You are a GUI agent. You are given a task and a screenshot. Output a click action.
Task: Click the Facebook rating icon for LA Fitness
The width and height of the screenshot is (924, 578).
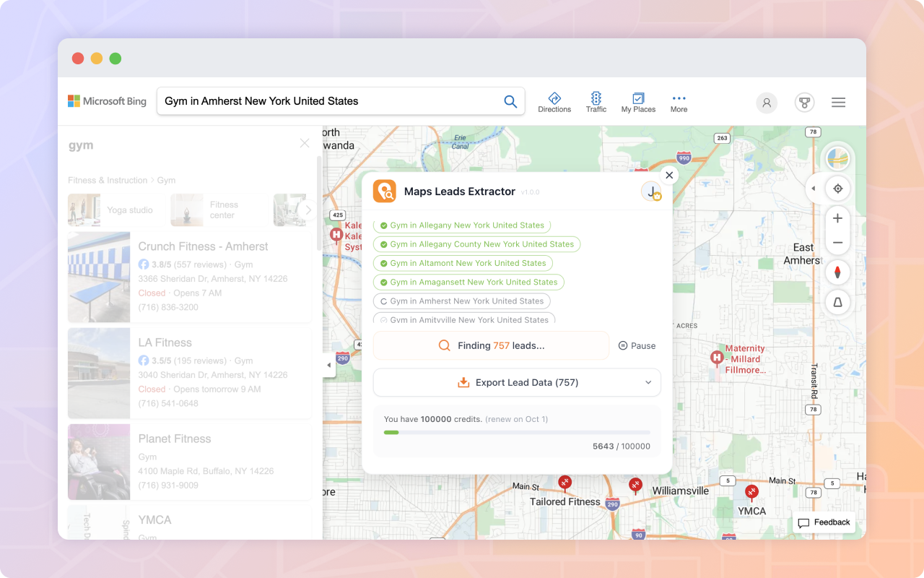pyautogui.click(x=144, y=361)
